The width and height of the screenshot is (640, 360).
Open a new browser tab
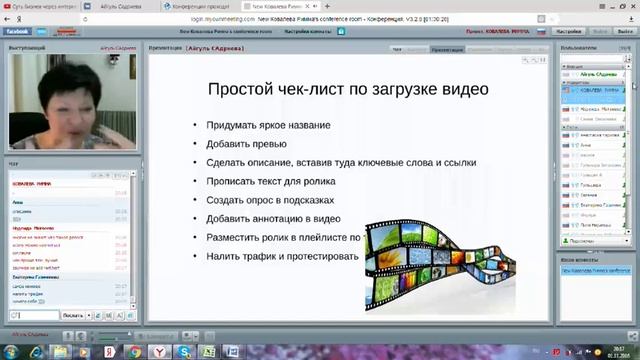(327, 6)
